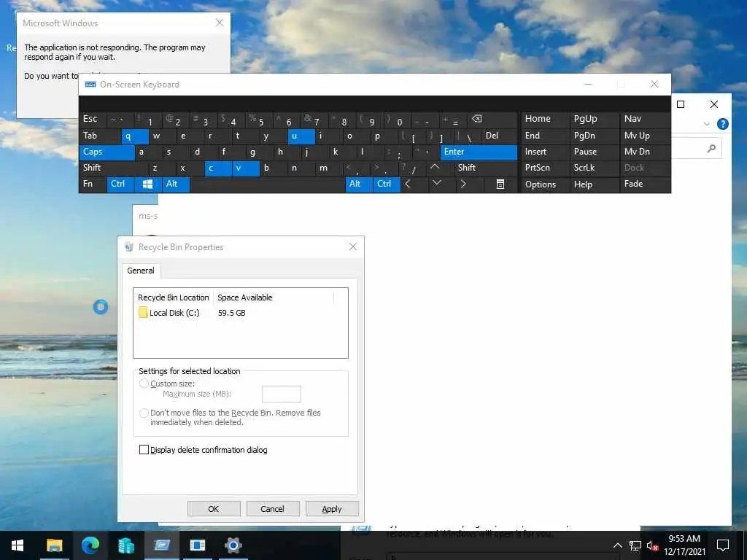Image resolution: width=747 pixels, height=560 pixels.
Task: Select Don't move files to Recycle Bin option
Action: click(x=144, y=413)
